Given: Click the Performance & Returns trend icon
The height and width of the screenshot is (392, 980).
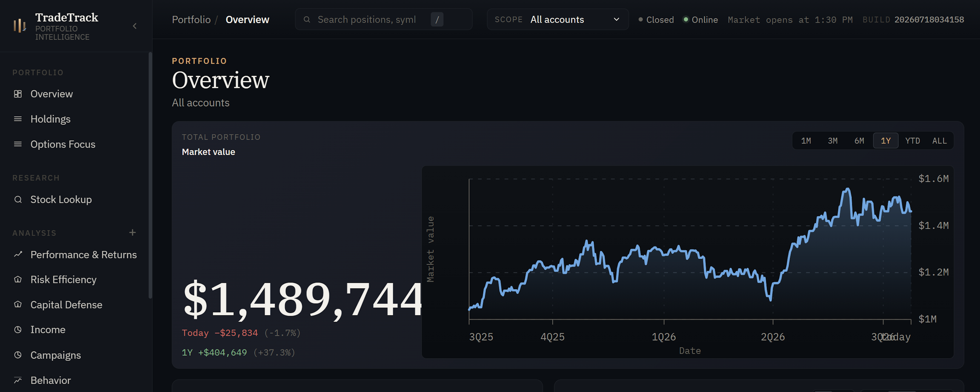Looking at the screenshot, I should 18,254.
